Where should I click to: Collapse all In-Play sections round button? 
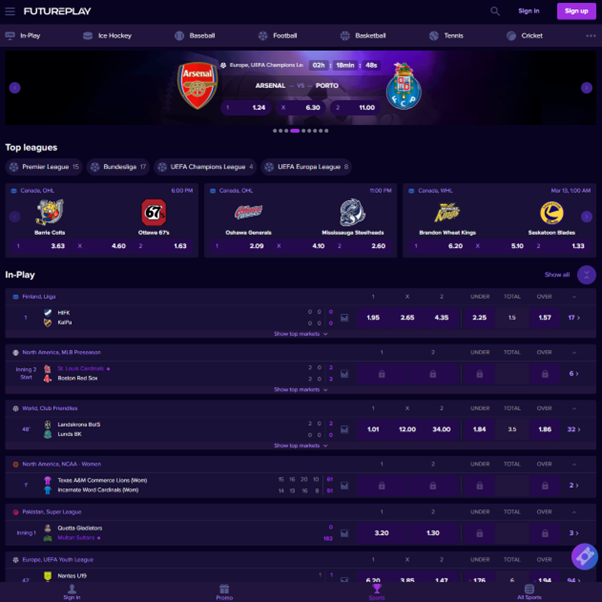(x=586, y=275)
